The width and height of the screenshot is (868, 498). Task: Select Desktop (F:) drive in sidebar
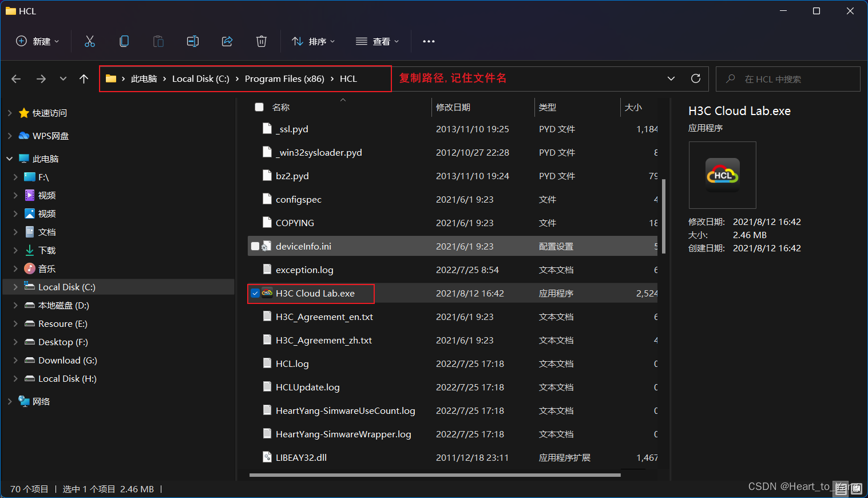[63, 342]
